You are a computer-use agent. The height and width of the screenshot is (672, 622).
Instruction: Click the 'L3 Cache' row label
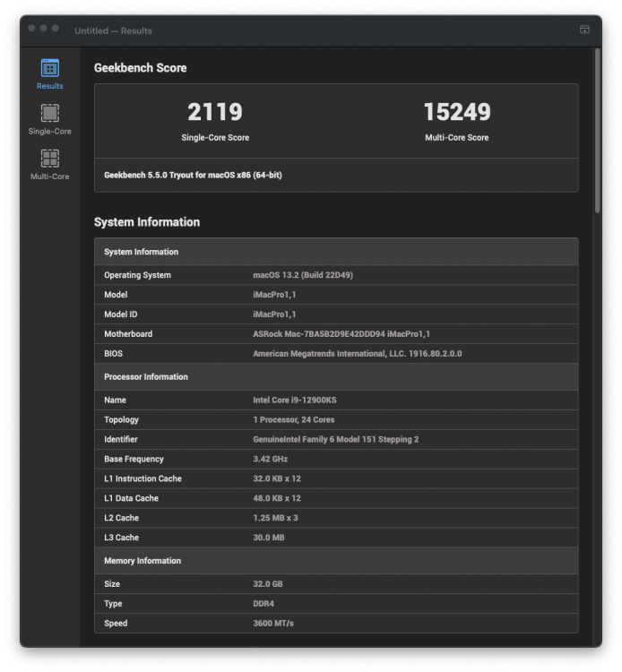tap(121, 538)
